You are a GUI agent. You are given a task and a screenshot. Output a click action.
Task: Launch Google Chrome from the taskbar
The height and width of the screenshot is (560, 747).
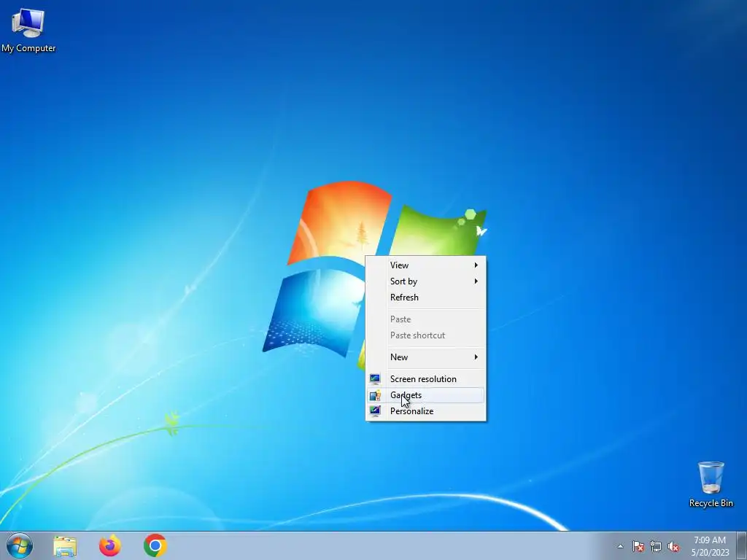tap(155, 545)
